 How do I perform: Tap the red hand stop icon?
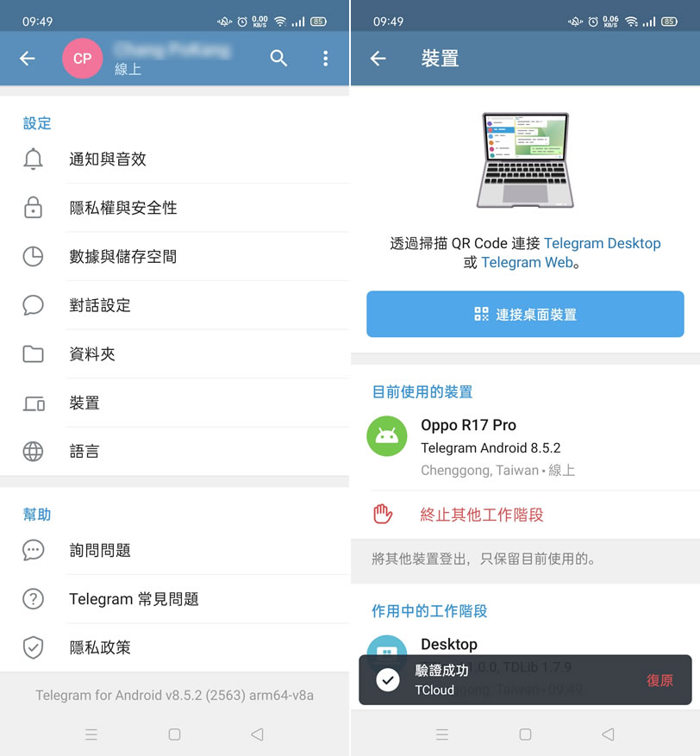tap(383, 514)
